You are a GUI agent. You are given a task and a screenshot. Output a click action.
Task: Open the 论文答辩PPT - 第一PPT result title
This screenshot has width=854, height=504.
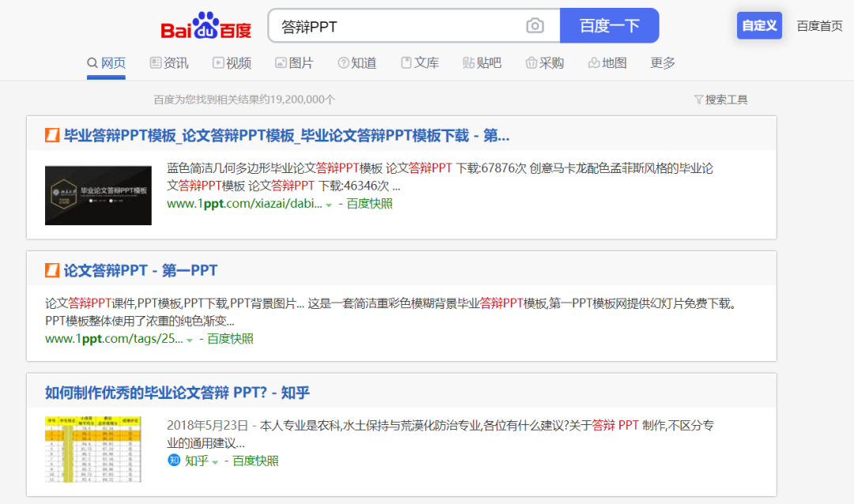[139, 269]
